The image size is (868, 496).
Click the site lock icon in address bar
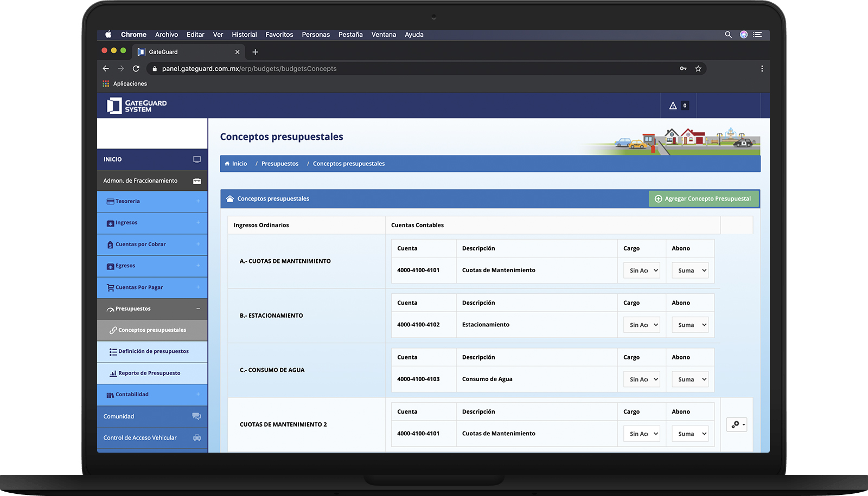pos(155,69)
